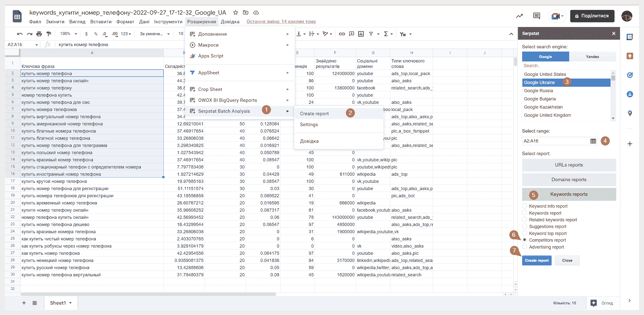Image resolution: width=644 pixels, height=315 pixels.
Task: Click the Serpstat Search field
Action: click(569, 65)
